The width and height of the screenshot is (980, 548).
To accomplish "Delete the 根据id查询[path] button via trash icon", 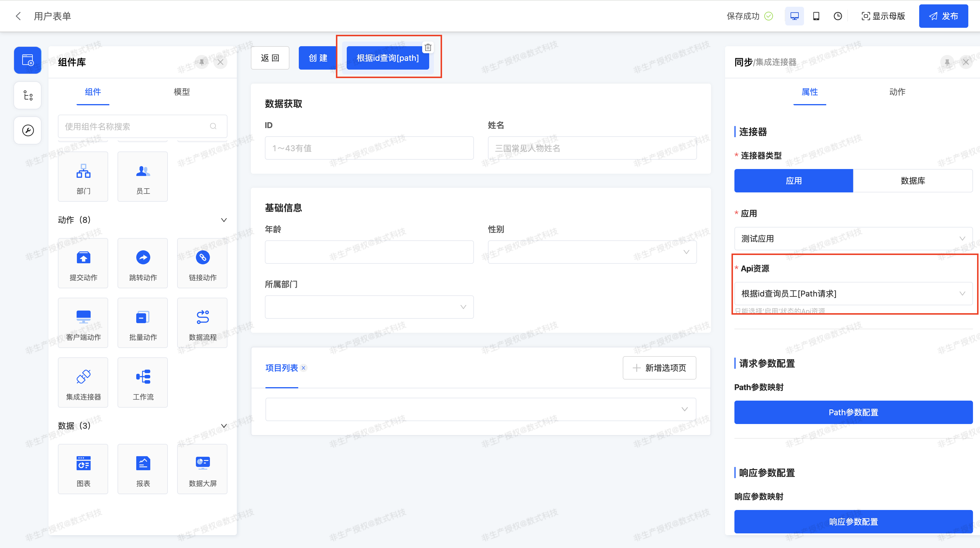I will coord(428,47).
